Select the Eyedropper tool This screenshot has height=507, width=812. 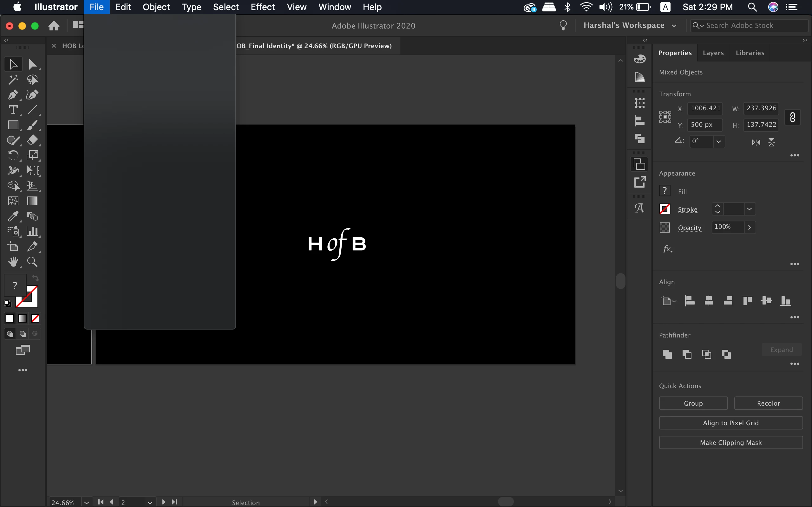(x=13, y=216)
